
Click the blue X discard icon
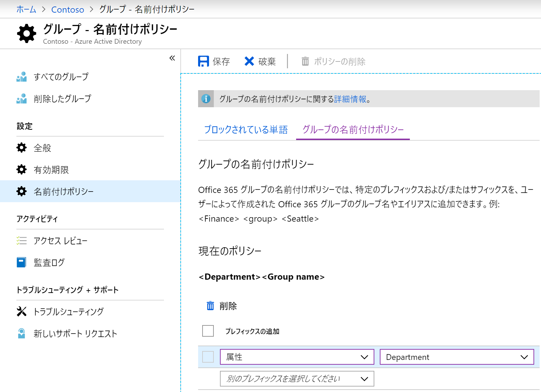click(249, 61)
